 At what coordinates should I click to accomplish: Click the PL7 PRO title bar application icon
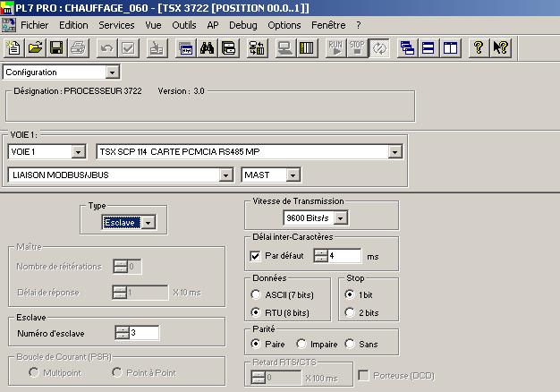point(7,8)
